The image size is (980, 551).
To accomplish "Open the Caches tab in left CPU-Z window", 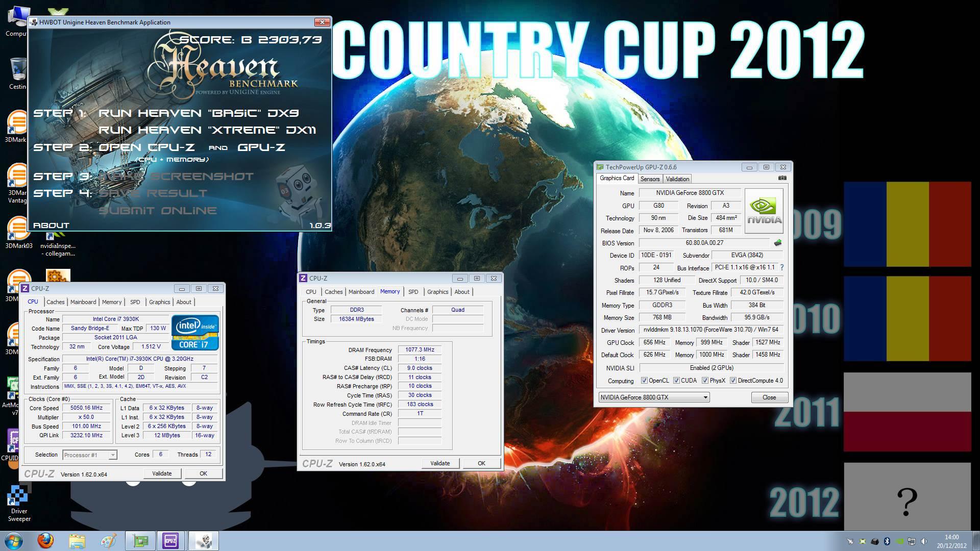I will click(56, 302).
